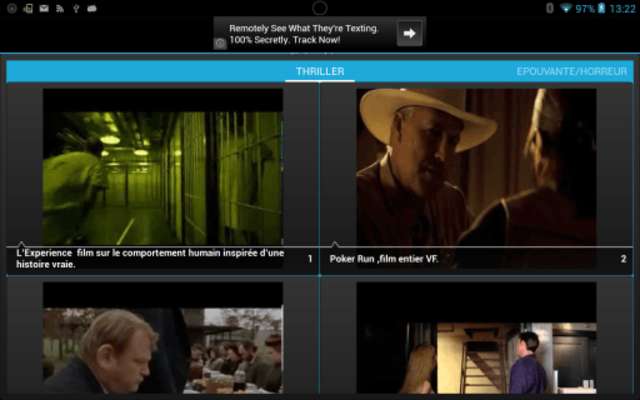Open the Poker Run video thumbnail
The height and width of the screenshot is (400, 640).
click(476, 167)
